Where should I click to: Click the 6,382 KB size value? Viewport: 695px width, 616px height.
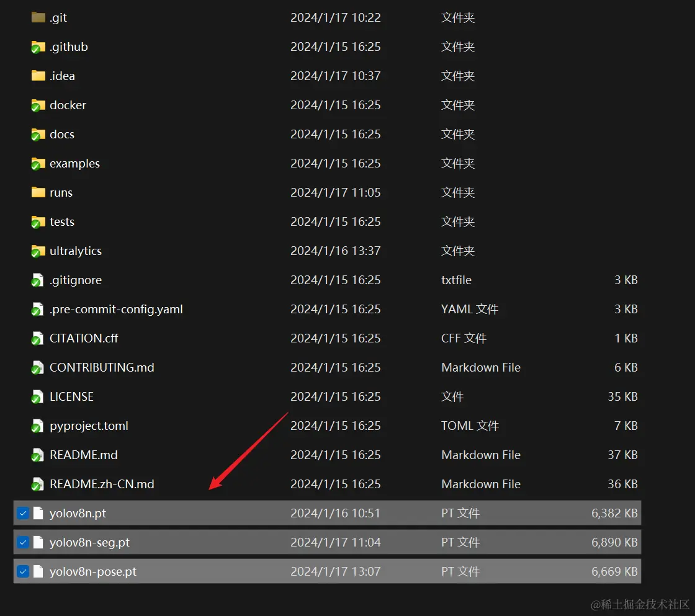tap(614, 513)
